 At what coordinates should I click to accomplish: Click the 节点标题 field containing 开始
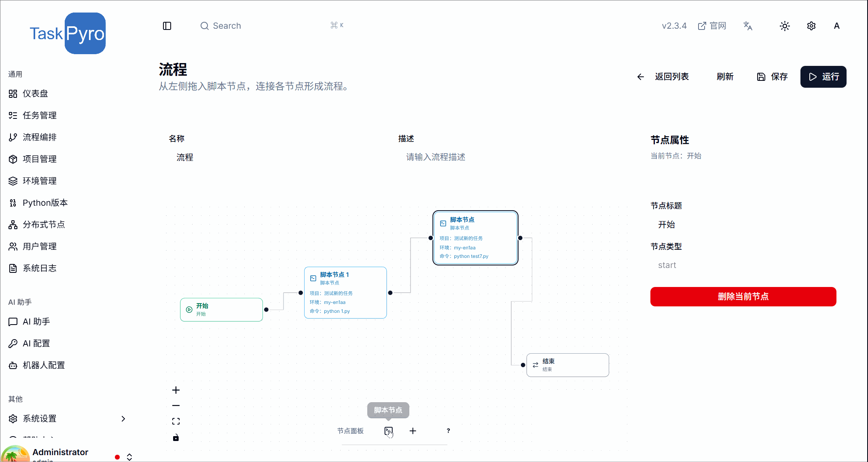click(743, 225)
